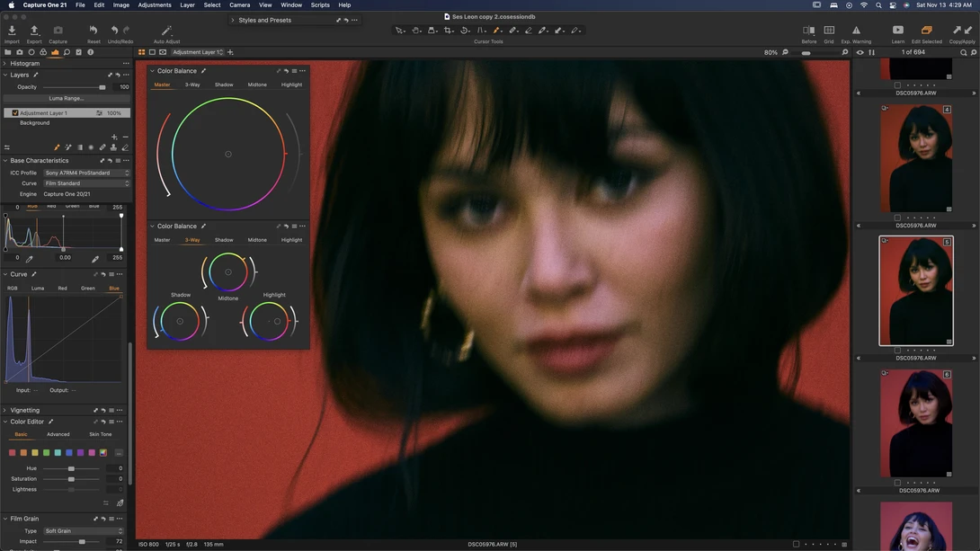Delete layer with minus icon in Layers
The height and width of the screenshot is (551, 980).
[x=125, y=137]
